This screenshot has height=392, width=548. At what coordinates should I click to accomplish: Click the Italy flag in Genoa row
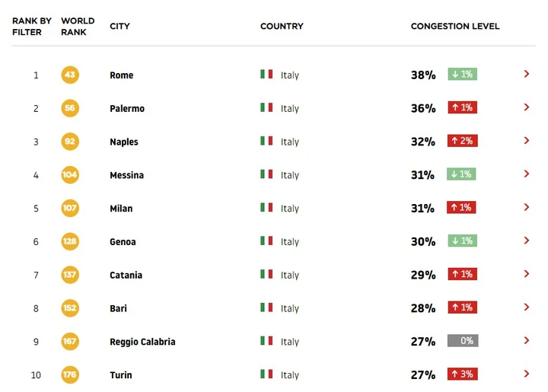[x=266, y=241]
